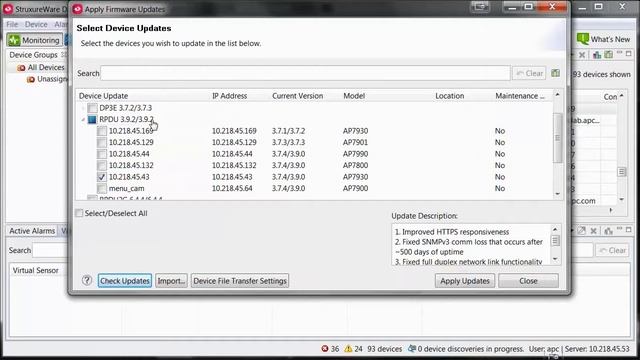
Task: Maximize the device view panel
Action: click(x=629, y=54)
